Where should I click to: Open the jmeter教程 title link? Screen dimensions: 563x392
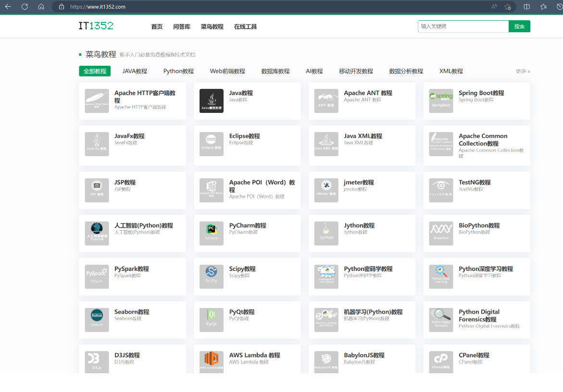[x=359, y=183]
